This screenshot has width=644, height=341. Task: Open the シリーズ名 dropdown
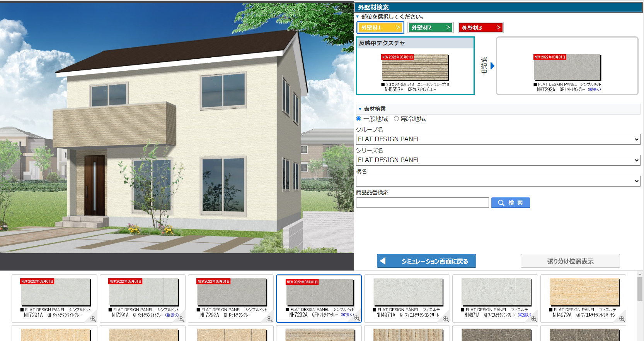click(497, 160)
